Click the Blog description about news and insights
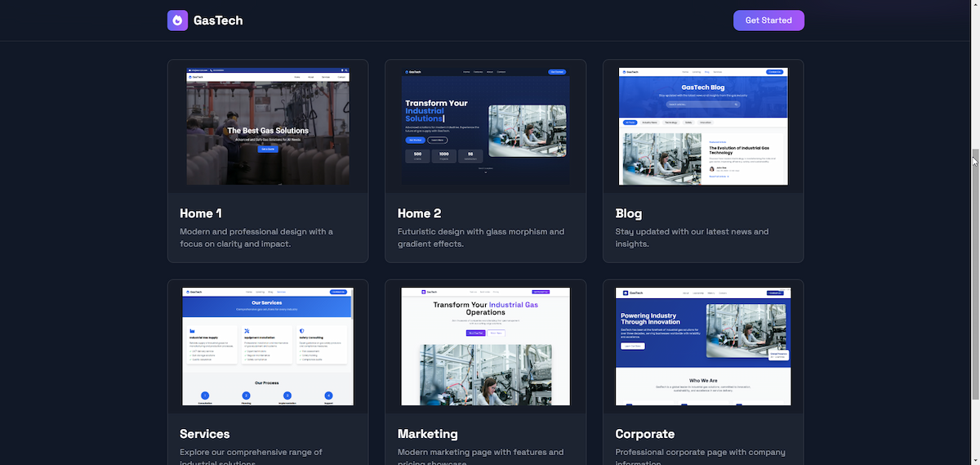The width and height of the screenshot is (980, 465). tap(692, 238)
